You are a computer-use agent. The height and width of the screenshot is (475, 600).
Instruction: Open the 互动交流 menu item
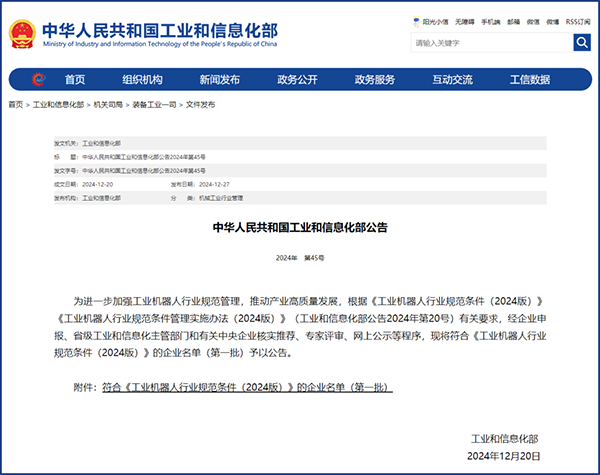pos(452,80)
